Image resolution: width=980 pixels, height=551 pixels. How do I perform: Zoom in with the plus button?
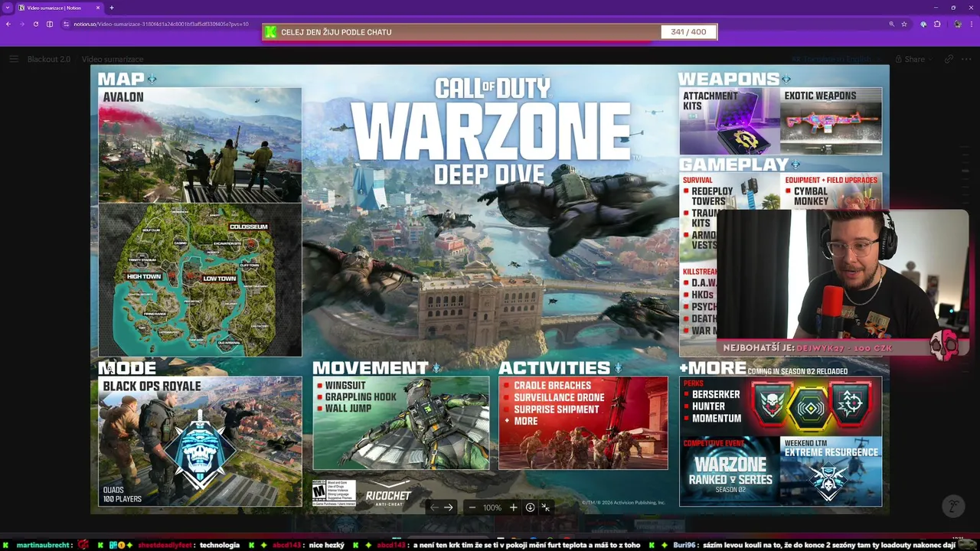pos(513,507)
